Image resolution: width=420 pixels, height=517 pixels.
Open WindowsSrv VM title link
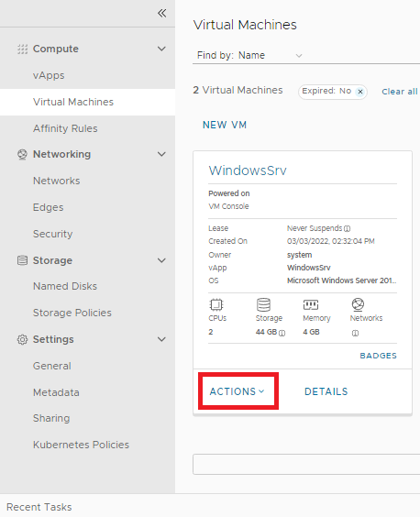coord(248,170)
